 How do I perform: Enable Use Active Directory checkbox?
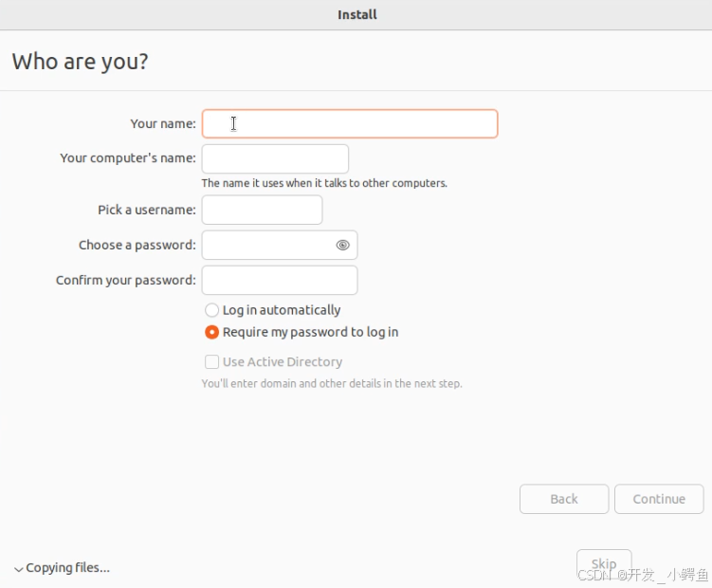pos(211,361)
